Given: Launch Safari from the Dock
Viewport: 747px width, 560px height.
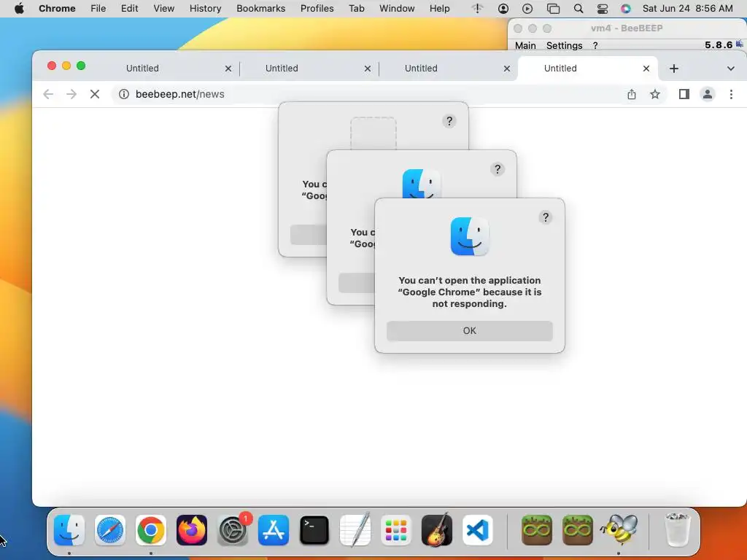Looking at the screenshot, I should [x=110, y=530].
